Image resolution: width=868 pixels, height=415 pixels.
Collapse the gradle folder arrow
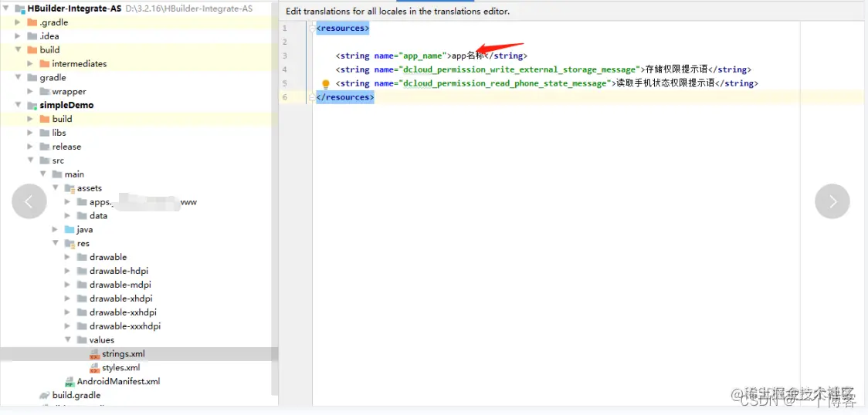tap(19, 77)
